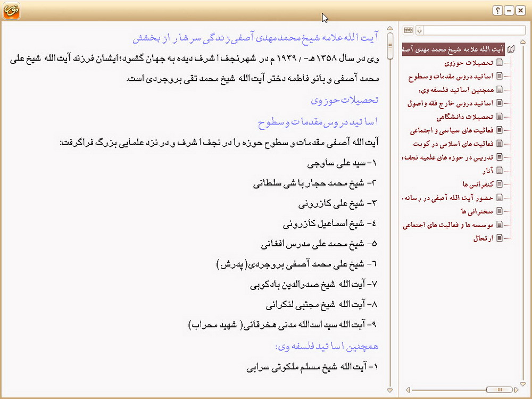Open the search box down-arrow dropdown
Viewport: 532px width, 399px height.
[419, 30]
